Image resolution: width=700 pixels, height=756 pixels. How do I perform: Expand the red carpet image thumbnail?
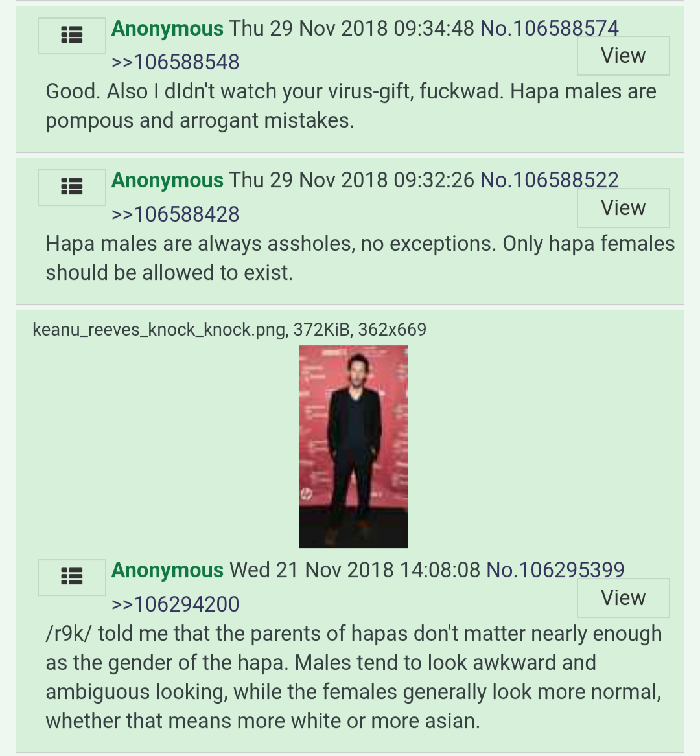[x=354, y=446]
